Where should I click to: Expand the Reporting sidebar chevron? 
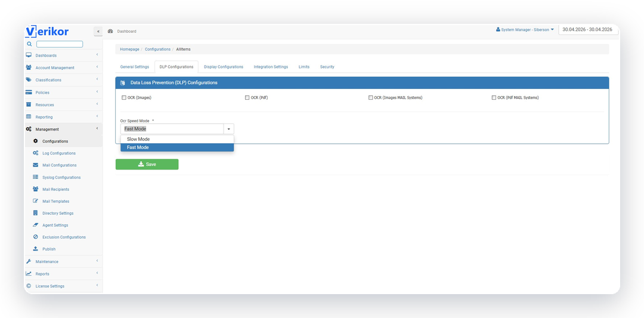[x=97, y=116]
